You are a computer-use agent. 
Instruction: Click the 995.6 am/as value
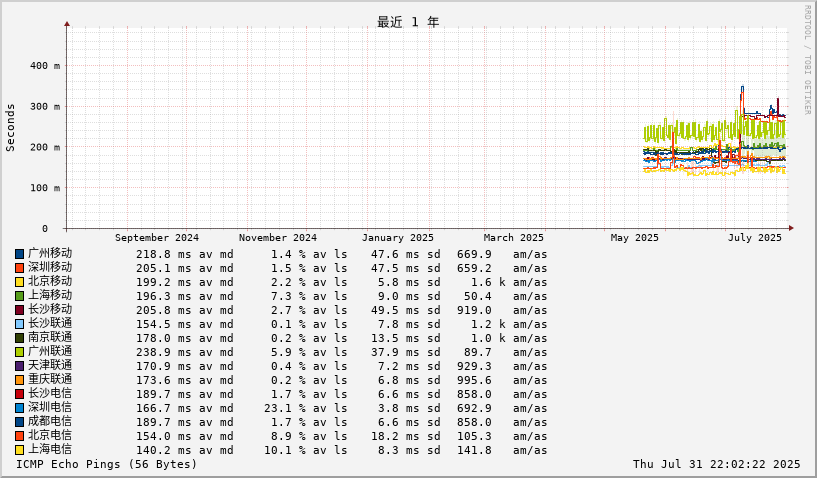tap(474, 381)
